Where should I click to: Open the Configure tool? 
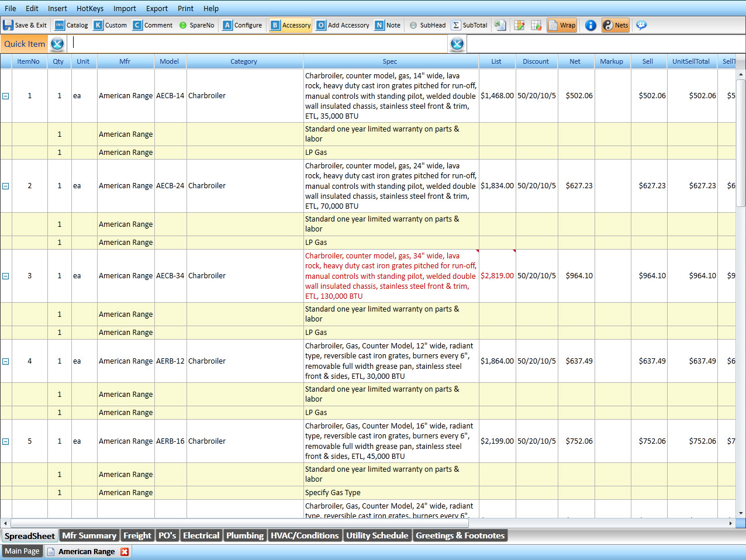click(243, 25)
